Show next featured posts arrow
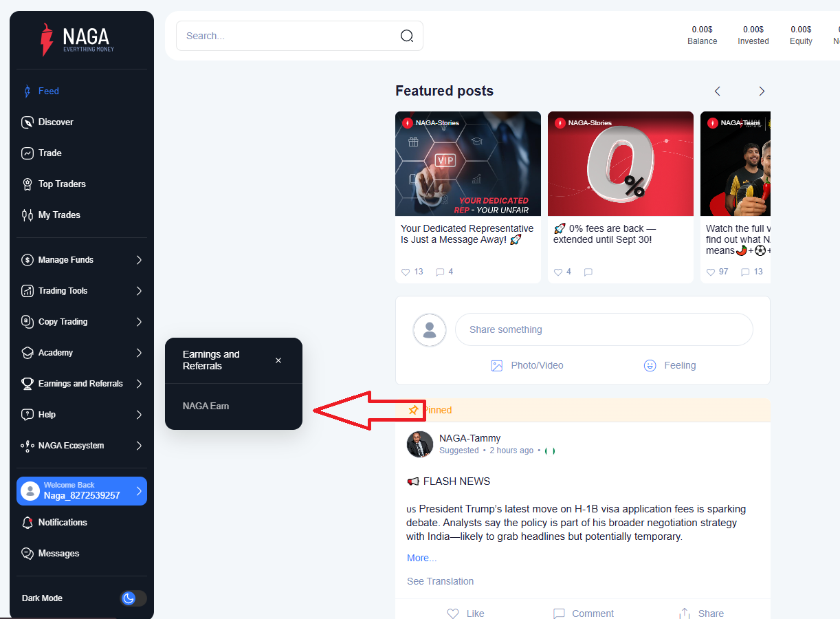The height and width of the screenshot is (619, 840). pos(762,91)
